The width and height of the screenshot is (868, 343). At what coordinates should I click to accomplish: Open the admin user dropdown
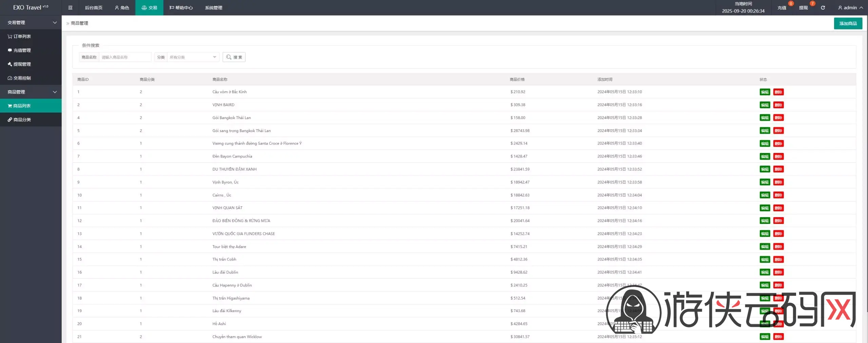850,8
